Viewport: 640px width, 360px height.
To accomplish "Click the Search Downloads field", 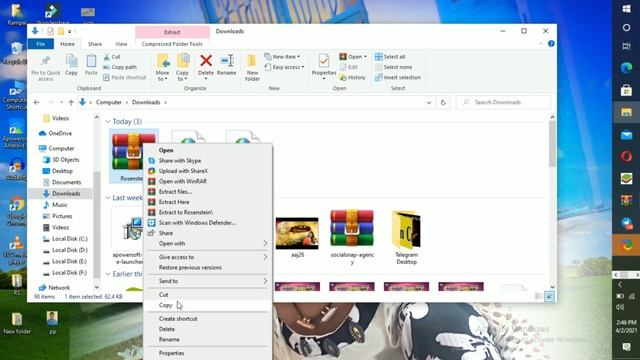I will [x=503, y=102].
